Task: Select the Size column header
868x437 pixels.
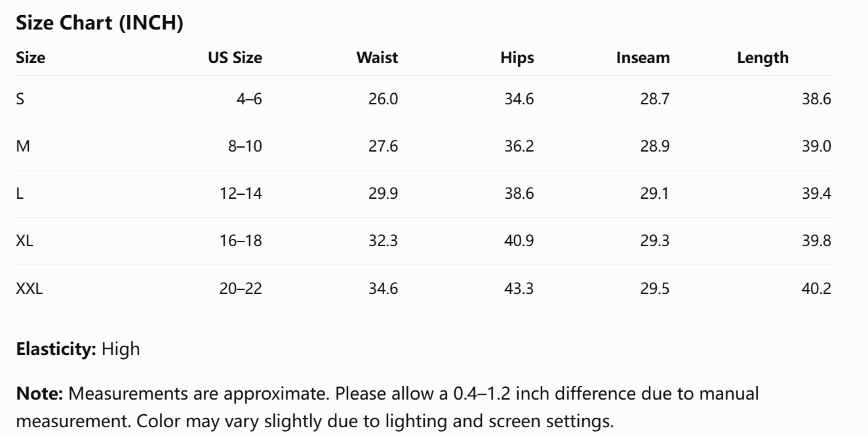Action: tap(30, 58)
